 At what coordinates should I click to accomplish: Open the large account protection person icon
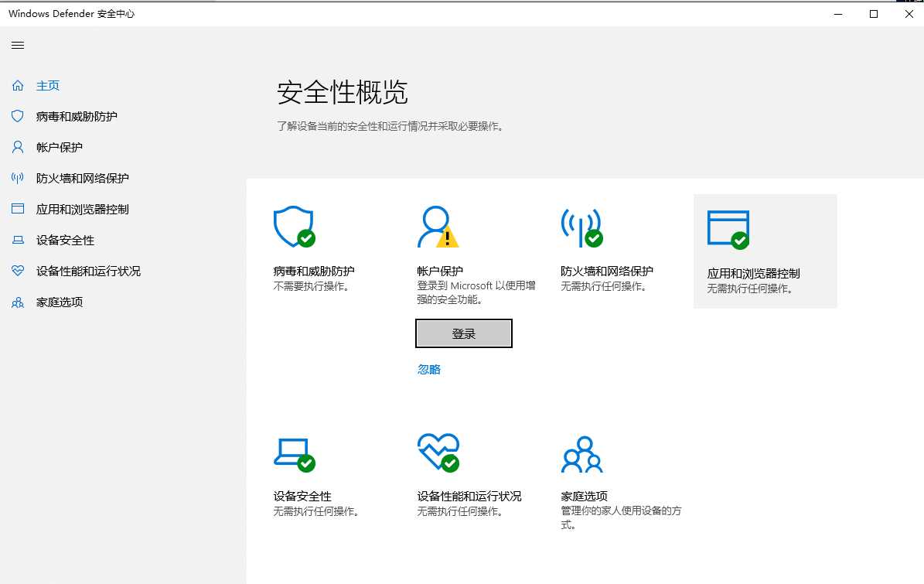click(438, 227)
